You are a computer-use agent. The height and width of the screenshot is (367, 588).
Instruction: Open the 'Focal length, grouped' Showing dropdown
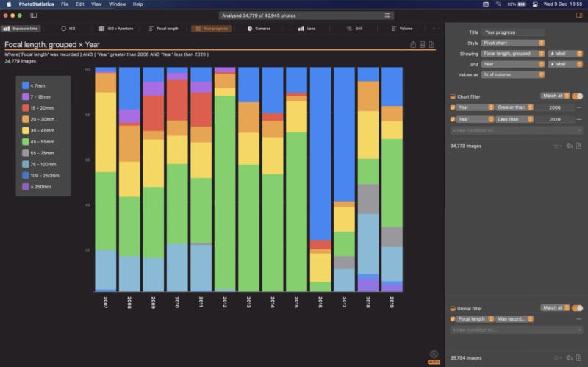pos(512,54)
